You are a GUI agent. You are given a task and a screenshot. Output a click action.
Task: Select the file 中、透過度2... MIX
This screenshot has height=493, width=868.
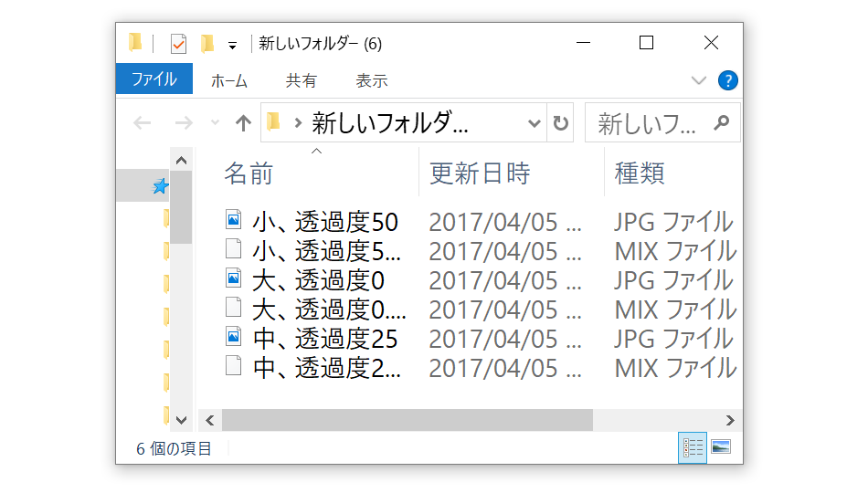[x=326, y=369]
